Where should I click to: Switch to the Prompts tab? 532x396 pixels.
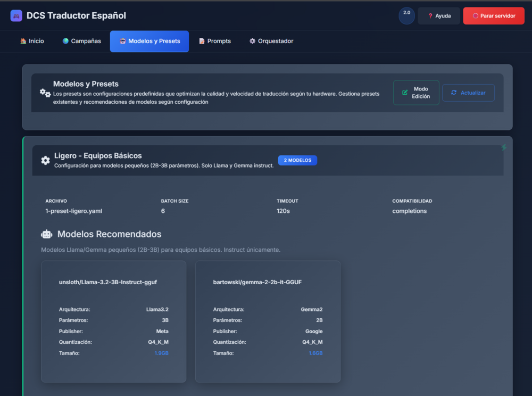point(215,41)
